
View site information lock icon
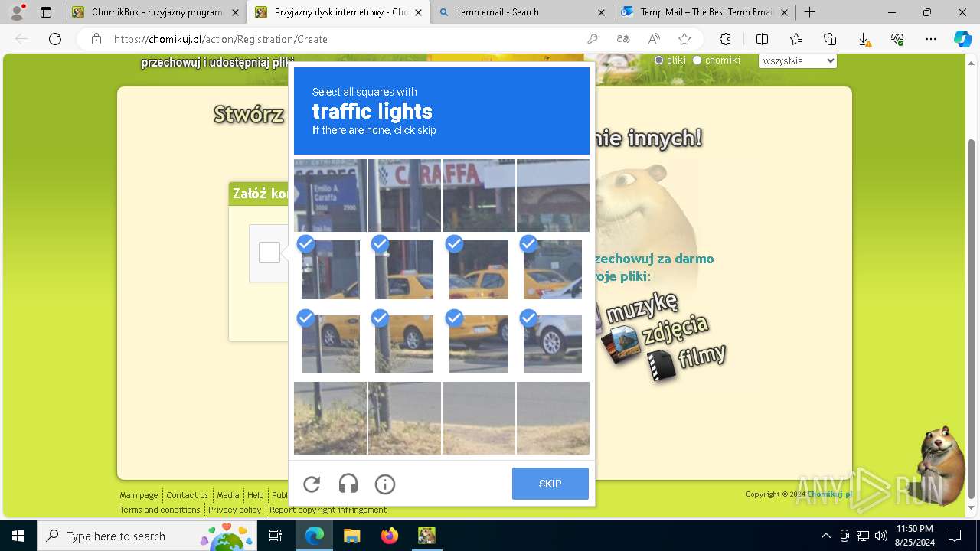coord(96,39)
